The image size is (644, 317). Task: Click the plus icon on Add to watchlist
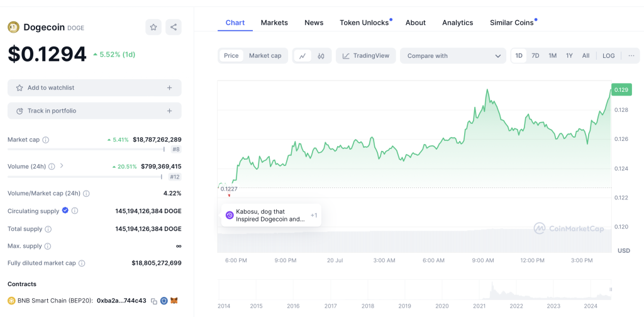coord(170,88)
